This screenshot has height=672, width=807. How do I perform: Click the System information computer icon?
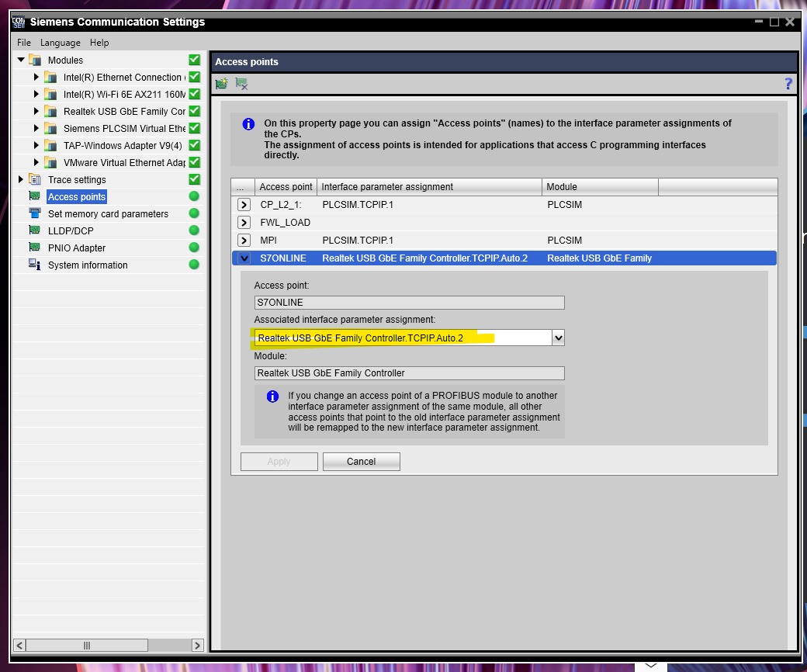[x=34, y=265]
